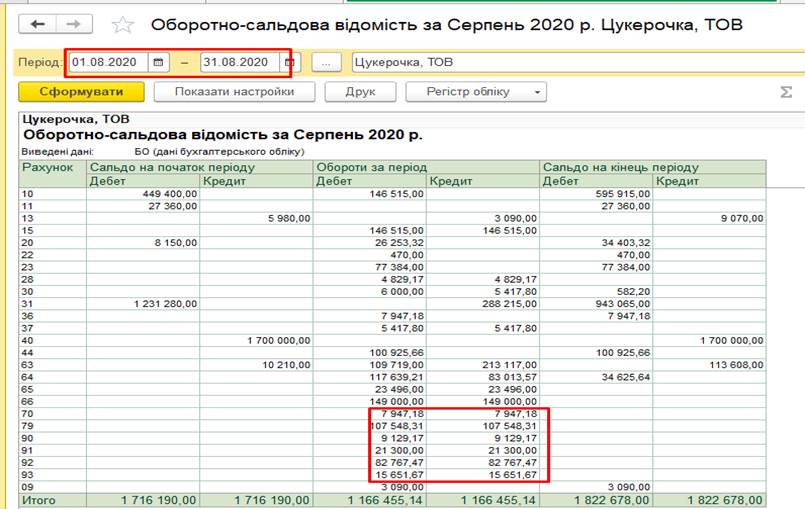Click the Сформувати button
805x509 pixels.
point(81,92)
